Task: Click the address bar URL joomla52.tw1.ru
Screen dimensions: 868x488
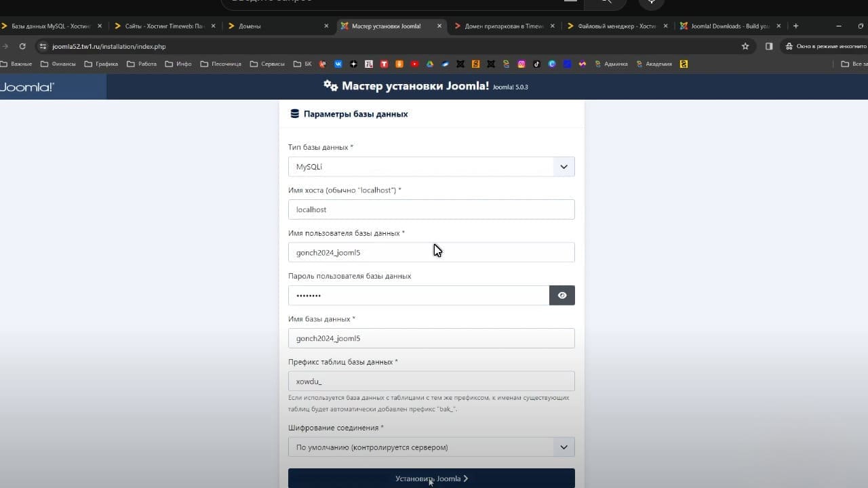Action: tap(109, 46)
